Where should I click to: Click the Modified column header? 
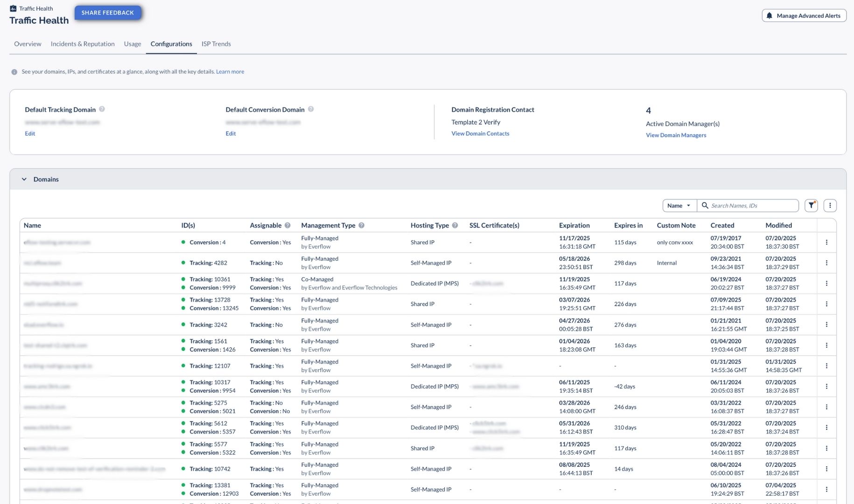(x=778, y=225)
